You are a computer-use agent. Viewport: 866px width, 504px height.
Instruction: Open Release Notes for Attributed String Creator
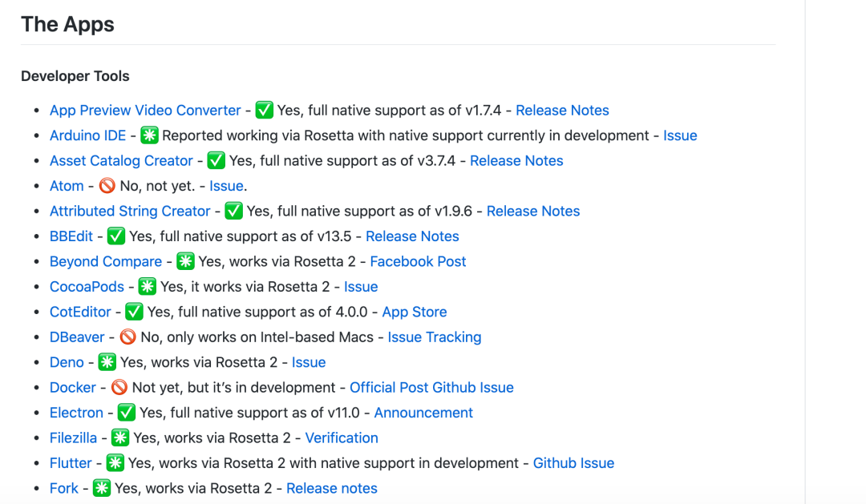tap(533, 212)
